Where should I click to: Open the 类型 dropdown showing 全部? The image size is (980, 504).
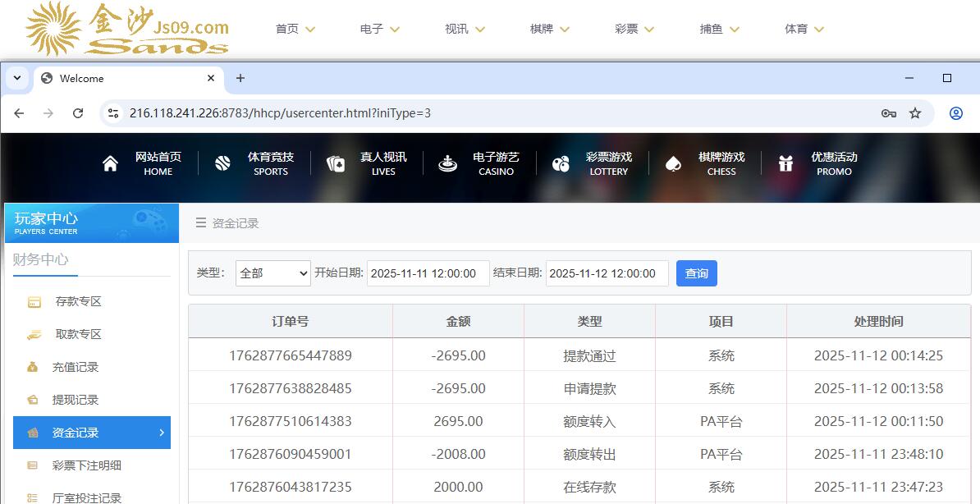pyautogui.click(x=272, y=273)
